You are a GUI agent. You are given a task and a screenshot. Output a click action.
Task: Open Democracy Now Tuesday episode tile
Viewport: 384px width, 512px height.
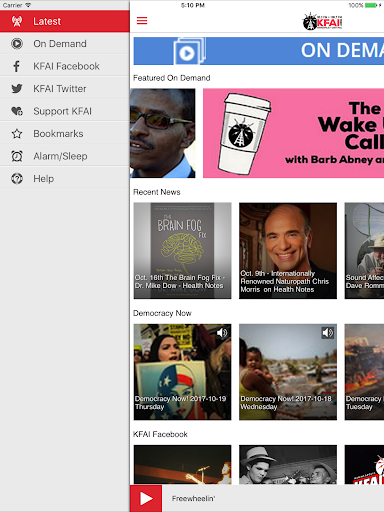364,372
